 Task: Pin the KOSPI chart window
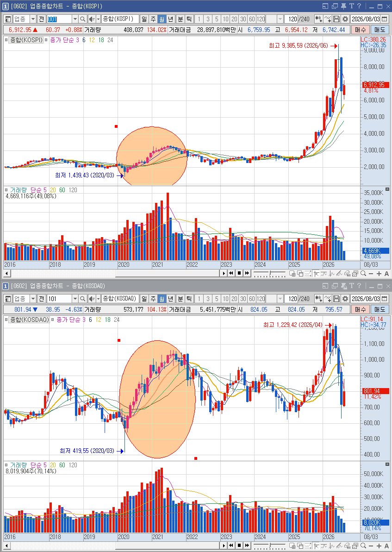tap(343, 6)
